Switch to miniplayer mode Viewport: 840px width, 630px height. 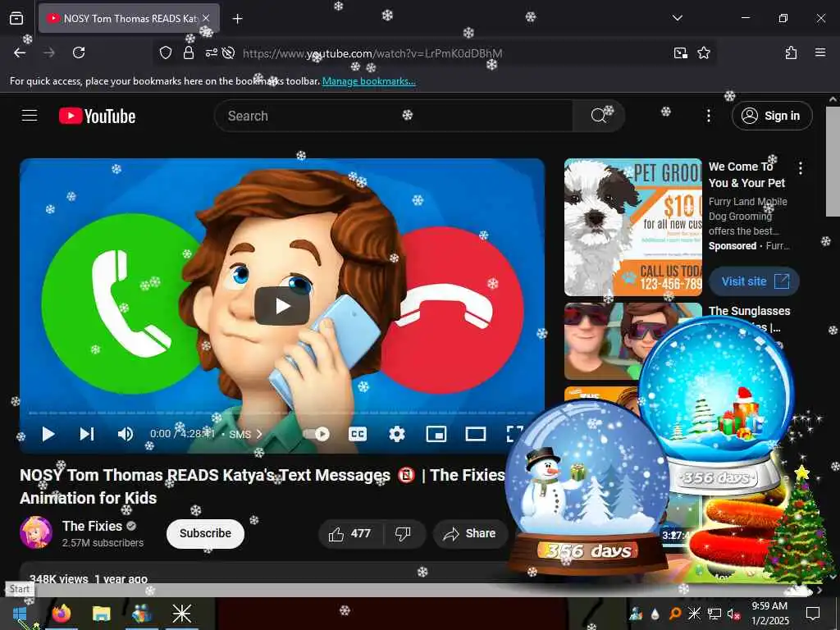pyautogui.click(x=436, y=434)
